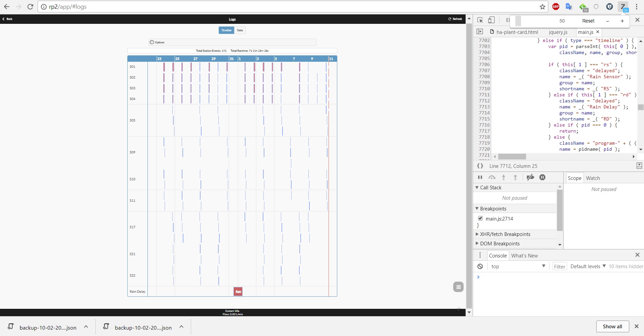The width and height of the screenshot is (644, 336).
Task: Increase zoom with the plus button
Action: click(x=622, y=21)
